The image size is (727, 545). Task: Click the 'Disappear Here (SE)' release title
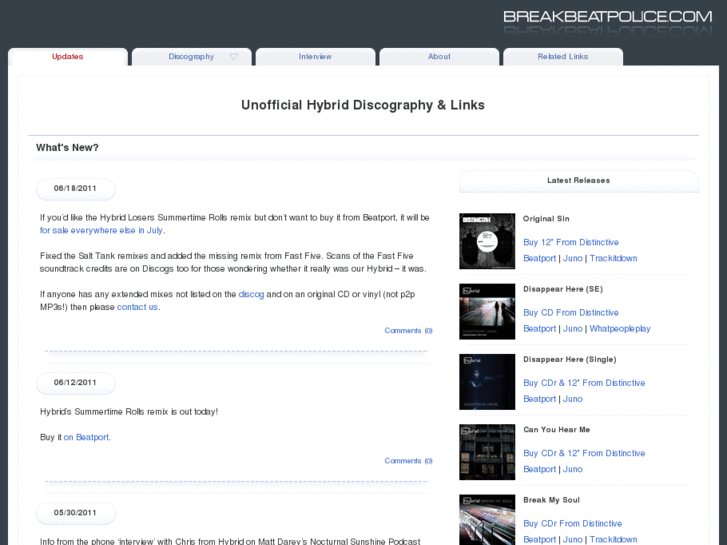point(563,289)
